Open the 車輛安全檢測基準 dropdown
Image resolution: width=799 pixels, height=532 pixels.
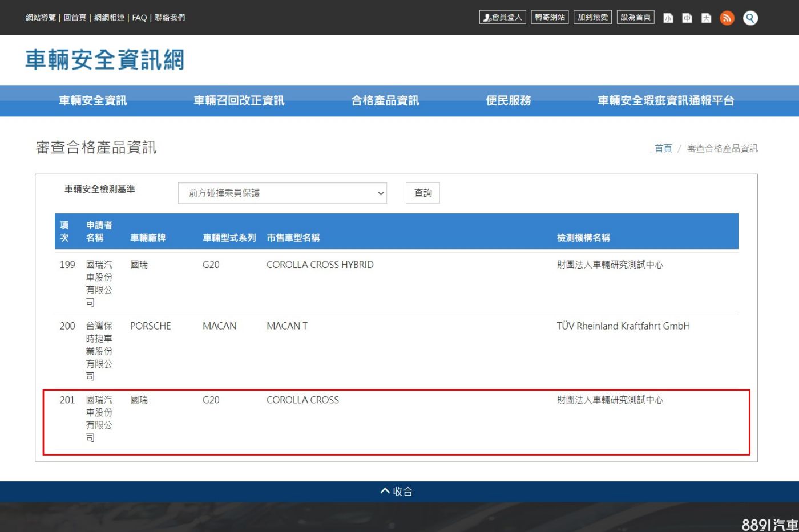click(282, 193)
